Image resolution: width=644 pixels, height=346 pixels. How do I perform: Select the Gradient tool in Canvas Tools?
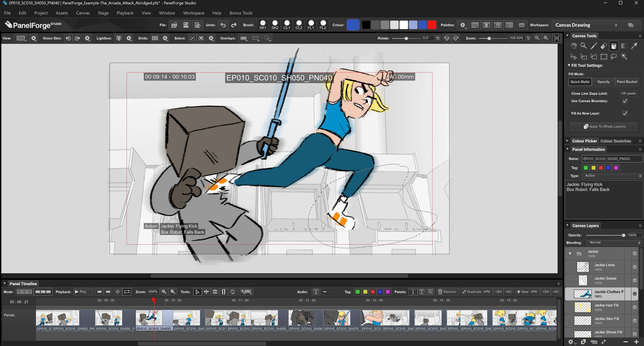coord(624,46)
